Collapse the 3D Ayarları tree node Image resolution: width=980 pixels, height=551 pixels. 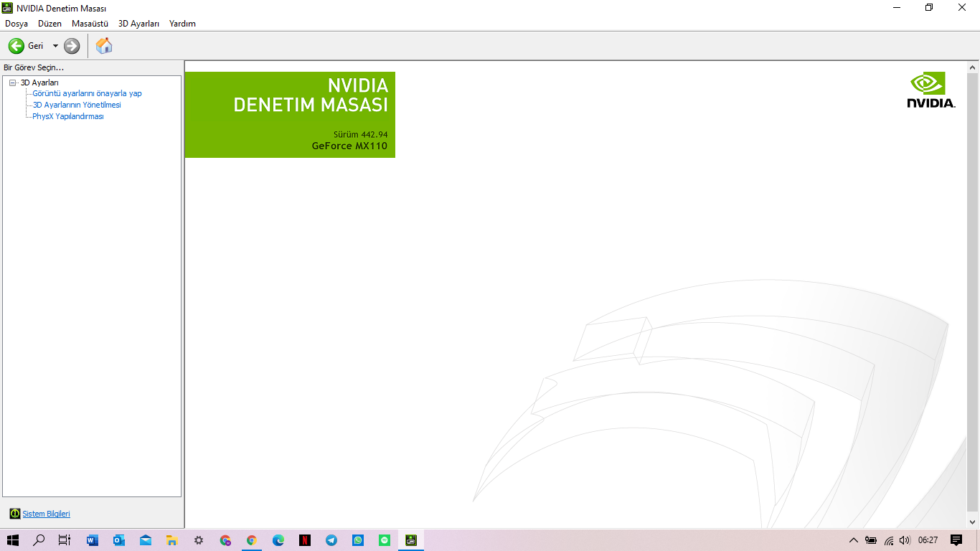(x=13, y=83)
